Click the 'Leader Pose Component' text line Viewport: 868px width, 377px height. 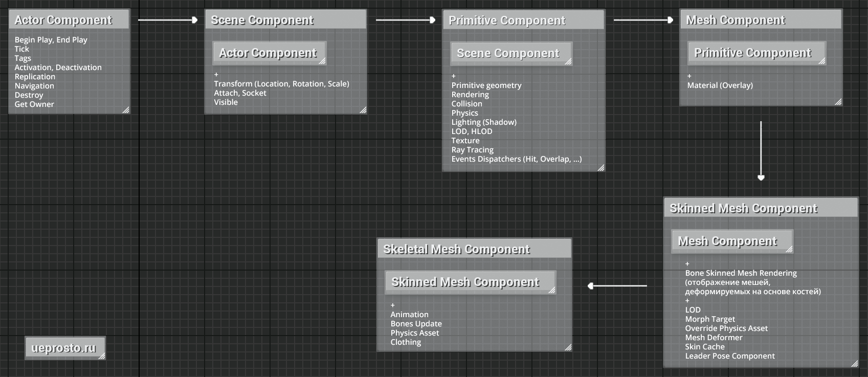pos(730,356)
